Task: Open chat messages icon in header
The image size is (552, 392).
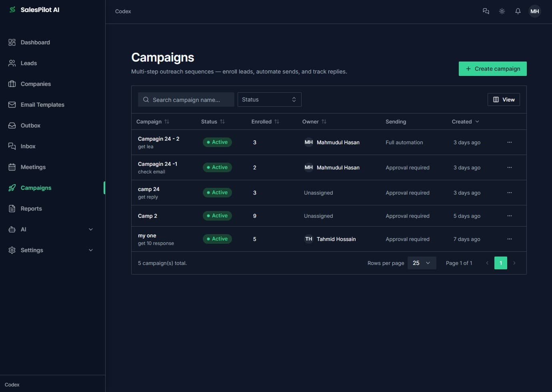Action: [x=486, y=11]
